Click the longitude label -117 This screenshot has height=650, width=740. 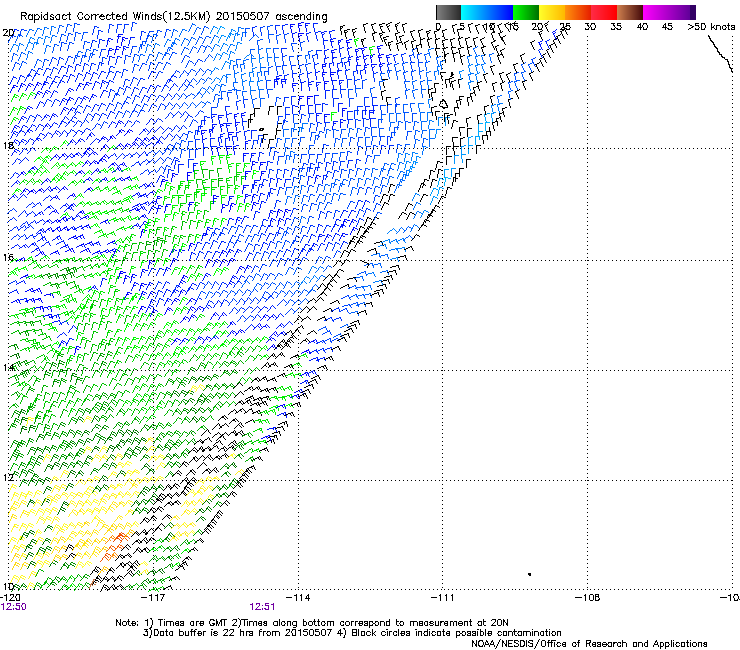[x=153, y=598]
